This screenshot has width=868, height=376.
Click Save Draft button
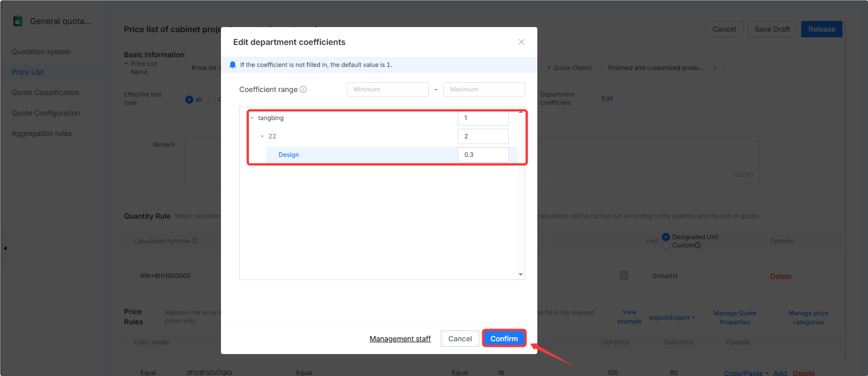pos(772,29)
